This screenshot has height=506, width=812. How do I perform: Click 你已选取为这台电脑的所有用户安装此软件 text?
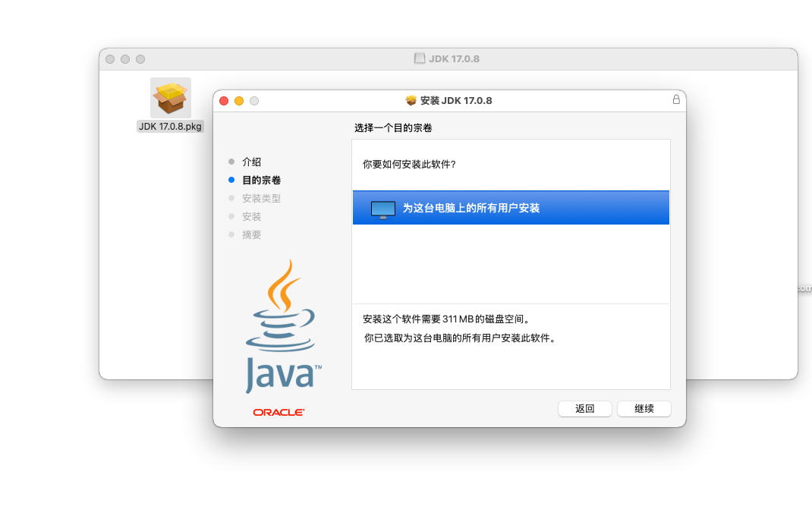[460, 338]
